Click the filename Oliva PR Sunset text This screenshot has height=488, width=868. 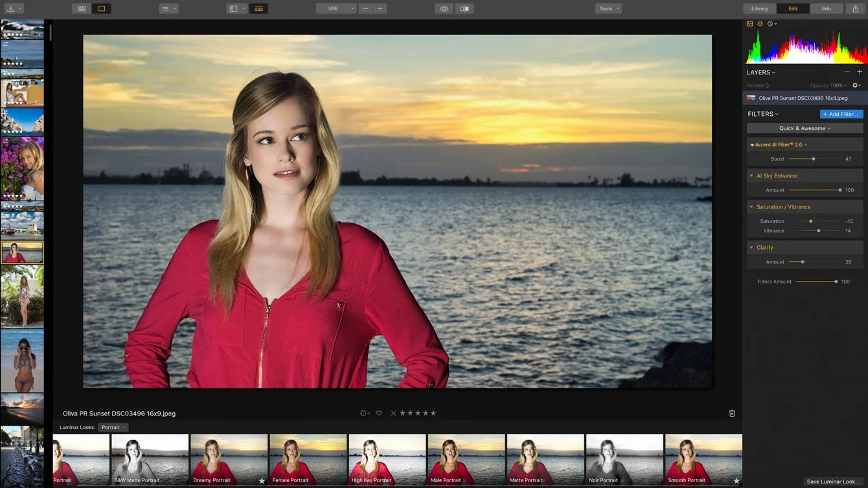(x=119, y=414)
